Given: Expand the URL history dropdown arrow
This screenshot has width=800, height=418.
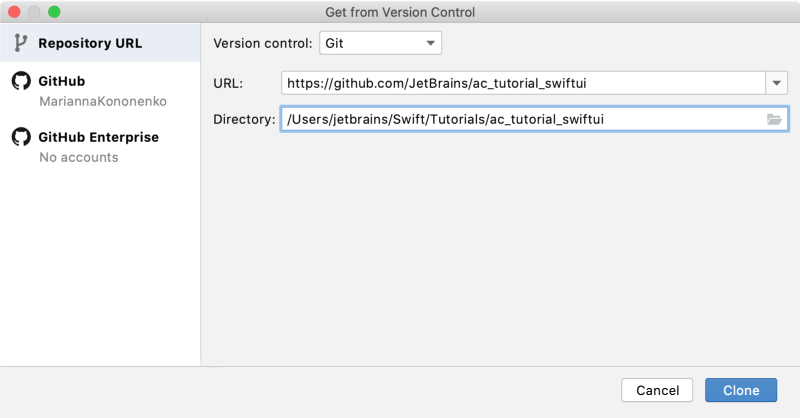Looking at the screenshot, I should (x=777, y=83).
